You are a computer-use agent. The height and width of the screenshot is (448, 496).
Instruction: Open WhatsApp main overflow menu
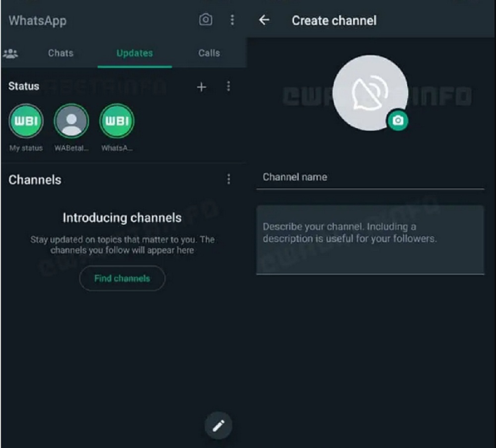pos(232,20)
